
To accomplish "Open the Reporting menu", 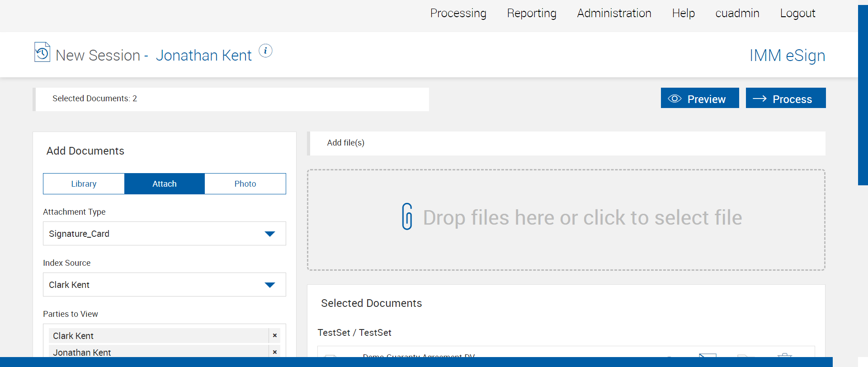I will [532, 13].
